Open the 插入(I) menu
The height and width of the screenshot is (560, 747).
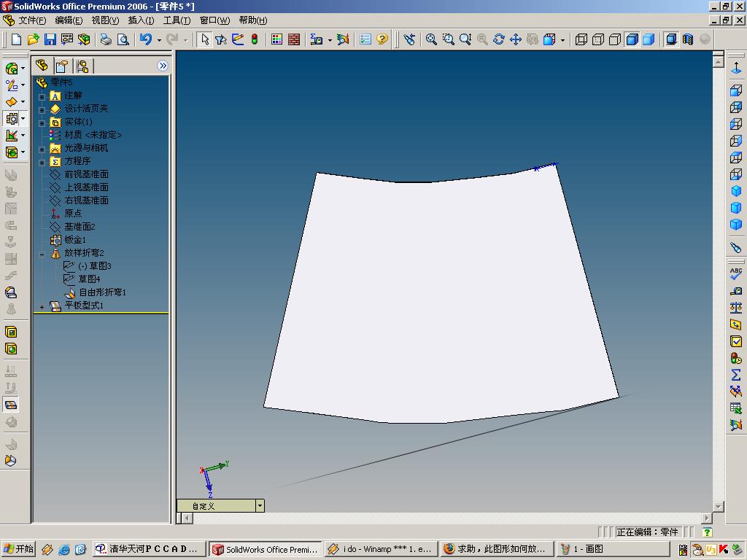pos(141,20)
